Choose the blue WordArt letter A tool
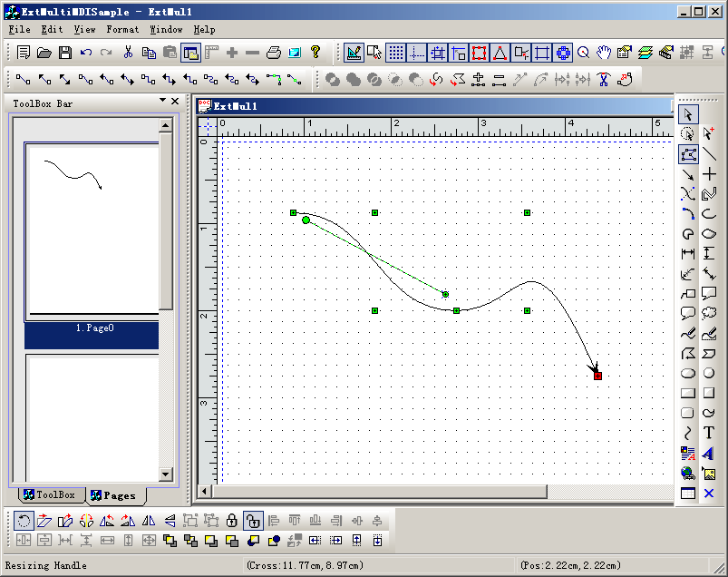The height and width of the screenshot is (577, 728). coord(709,453)
